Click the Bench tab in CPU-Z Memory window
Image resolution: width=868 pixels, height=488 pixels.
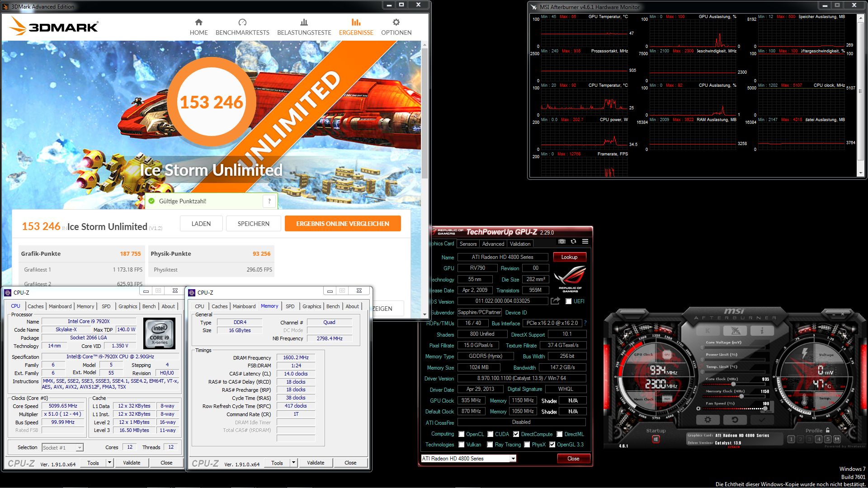coord(333,306)
